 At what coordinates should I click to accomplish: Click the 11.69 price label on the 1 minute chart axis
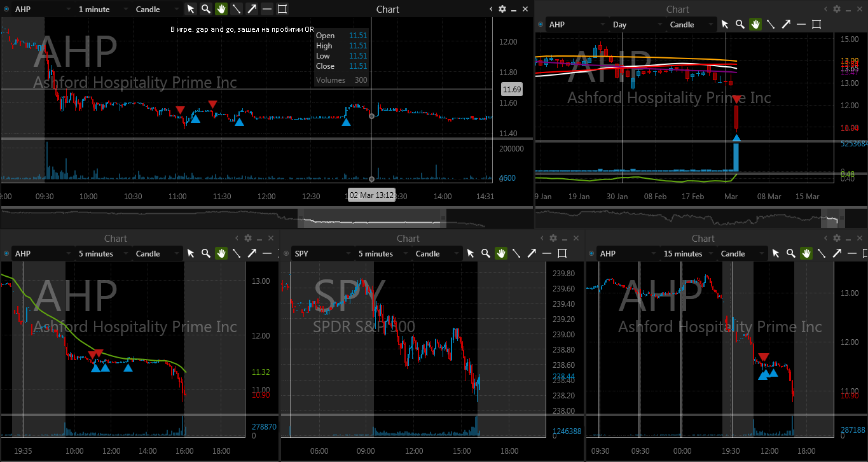(512, 89)
